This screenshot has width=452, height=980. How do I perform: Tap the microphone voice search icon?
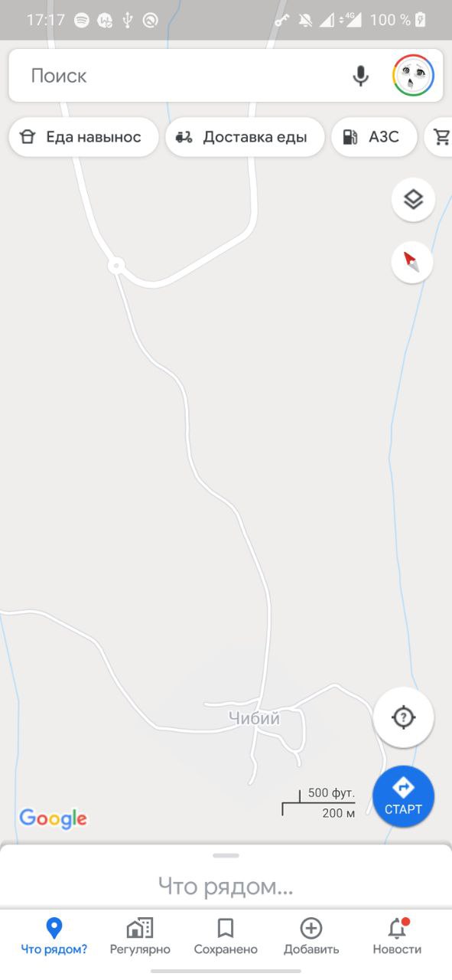(x=360, y=76)
